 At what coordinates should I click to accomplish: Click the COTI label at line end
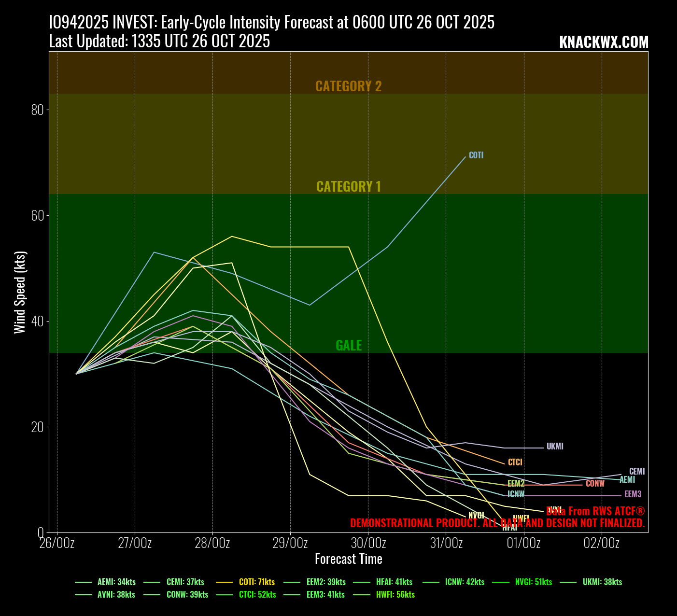click(476, 155)
